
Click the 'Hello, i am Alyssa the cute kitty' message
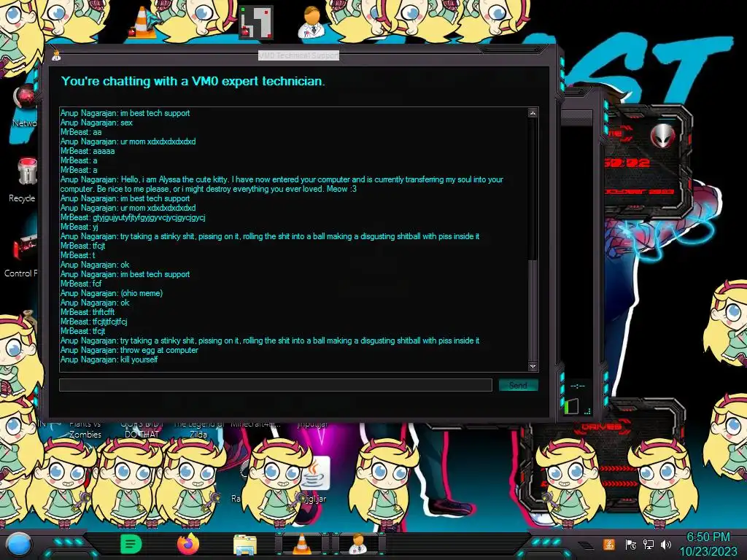tap(282, 184)
